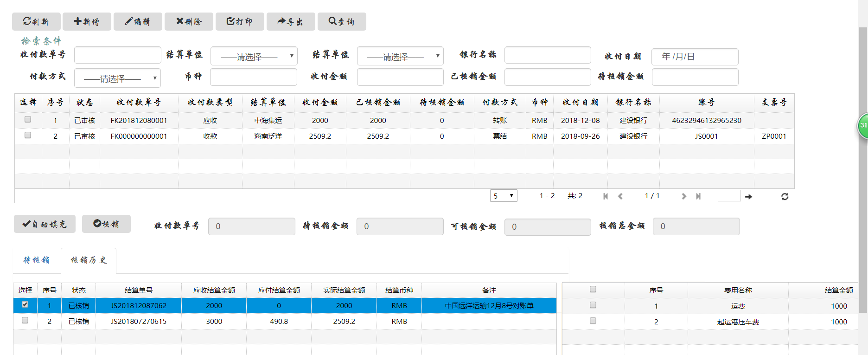Click cell FK000000000001

(139, 136)
